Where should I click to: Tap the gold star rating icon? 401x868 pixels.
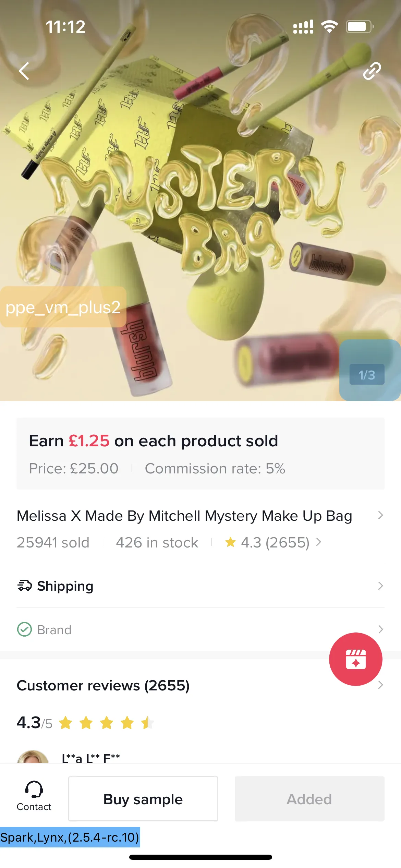coord(230,542)
